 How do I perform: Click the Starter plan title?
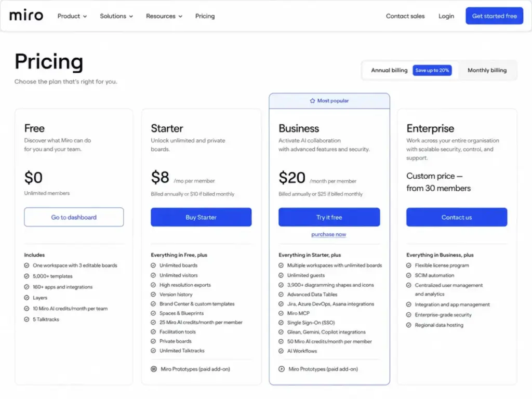coord(167,128)
